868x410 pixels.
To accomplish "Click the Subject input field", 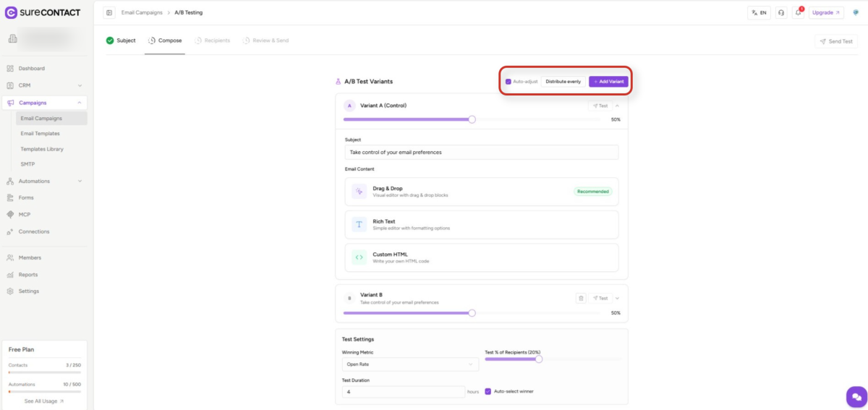I will click(481, 152).
